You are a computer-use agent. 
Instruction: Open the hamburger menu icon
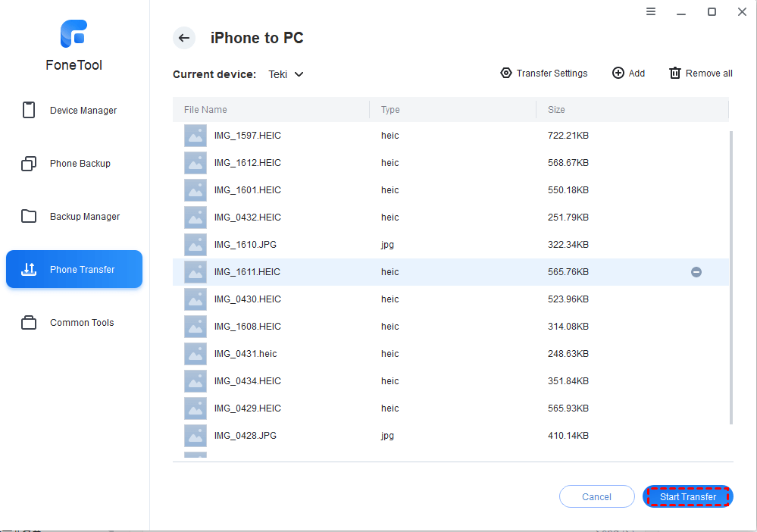point(651,11)
